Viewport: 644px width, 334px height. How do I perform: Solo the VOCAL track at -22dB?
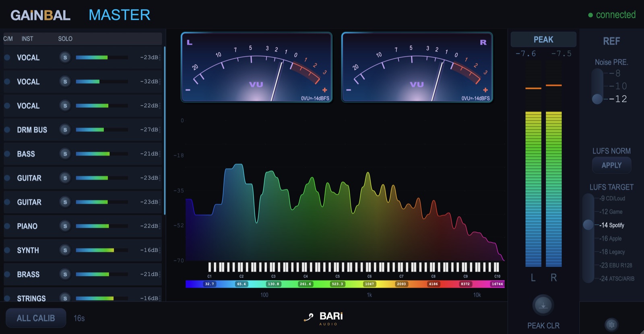coord(65,105)
